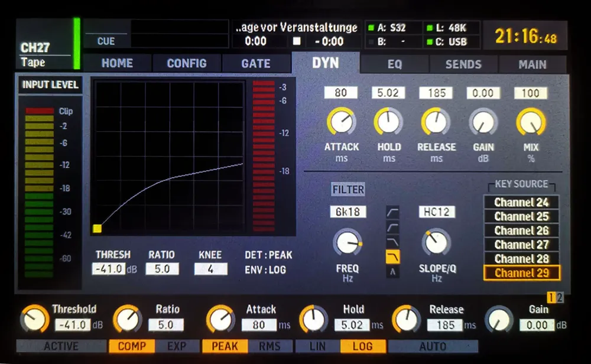This screenshot has height=364, width=591.
Task: Switch the envelope from LOG to LIN
Action: [317, 347]
